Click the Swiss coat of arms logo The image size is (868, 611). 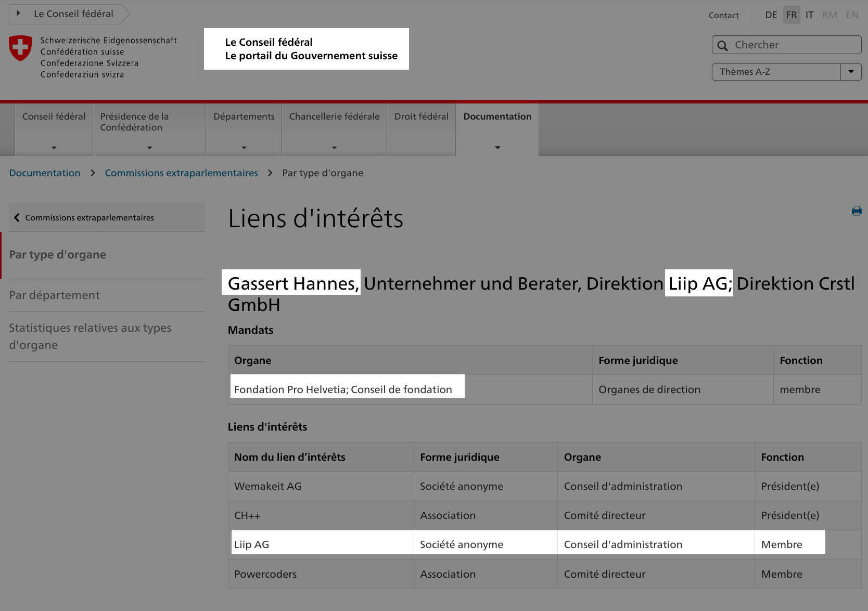20,48
